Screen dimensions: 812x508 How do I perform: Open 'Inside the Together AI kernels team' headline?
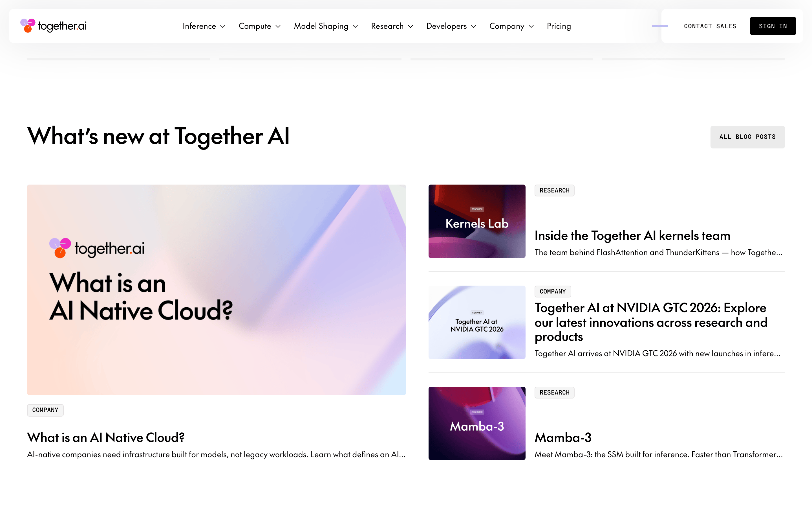[632, 236]
